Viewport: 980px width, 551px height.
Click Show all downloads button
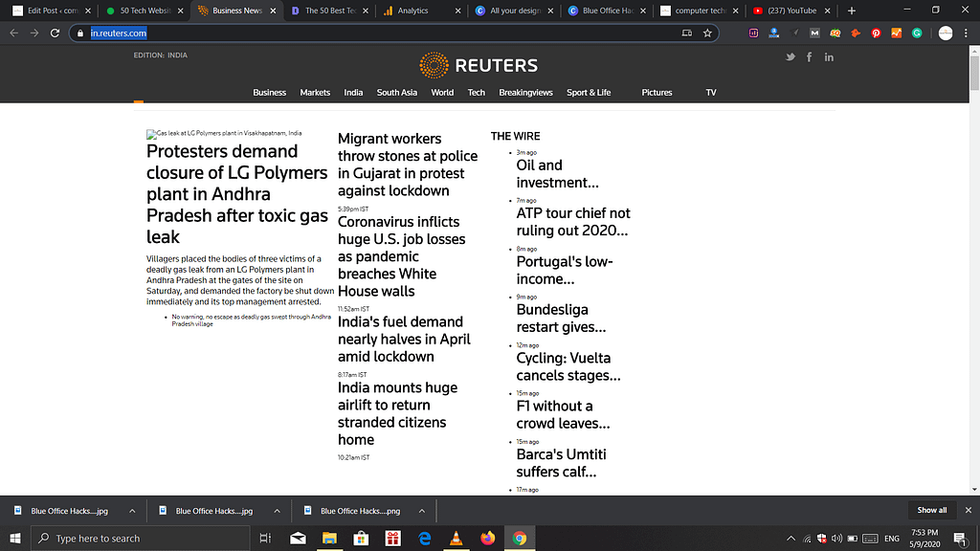pos(932,511)
